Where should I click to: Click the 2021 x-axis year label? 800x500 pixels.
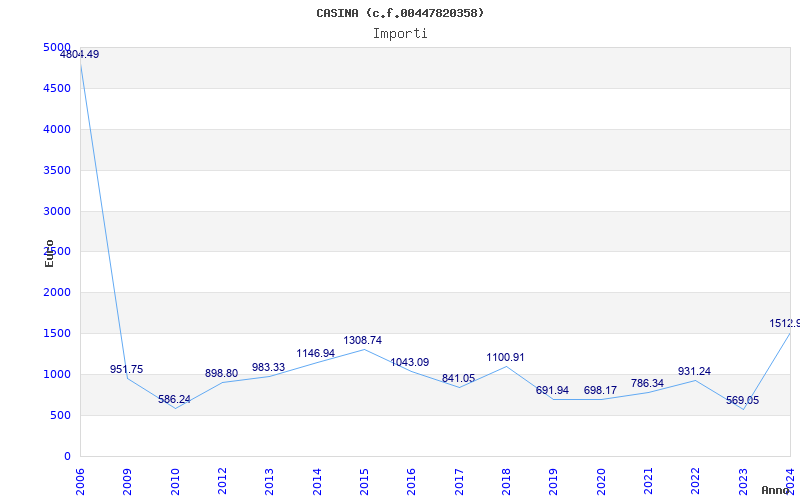[x=648, y=482]
